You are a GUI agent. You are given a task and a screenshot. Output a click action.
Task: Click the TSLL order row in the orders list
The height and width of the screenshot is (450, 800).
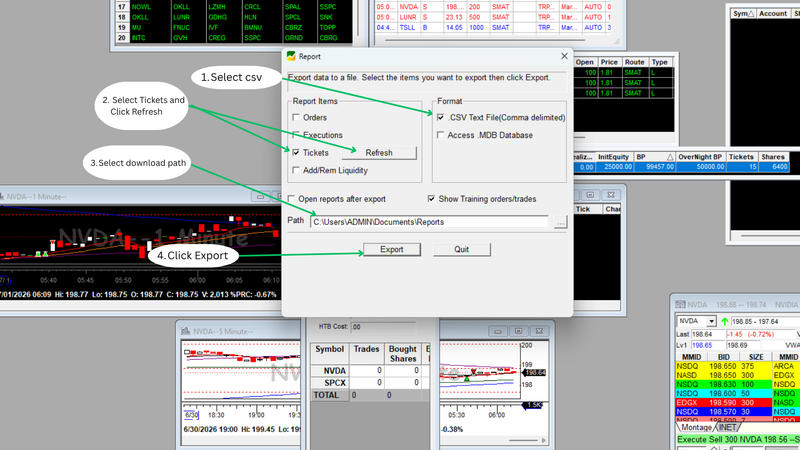click(x=494, y=28)
